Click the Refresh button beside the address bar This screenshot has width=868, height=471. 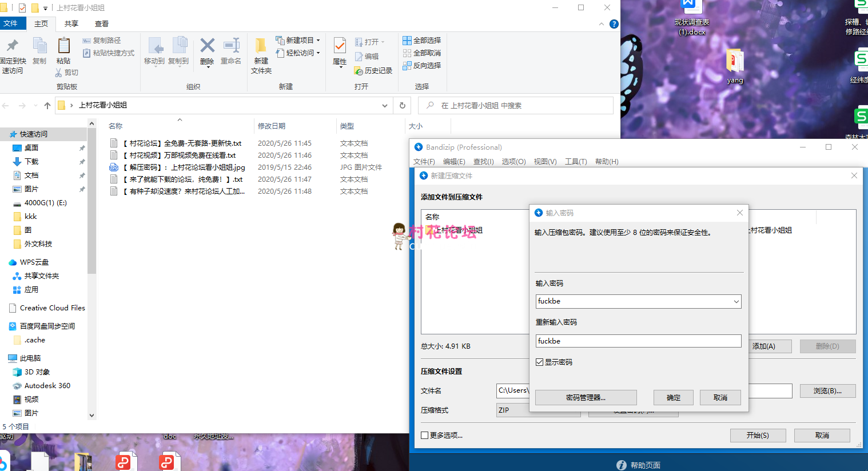click(403, 105)
